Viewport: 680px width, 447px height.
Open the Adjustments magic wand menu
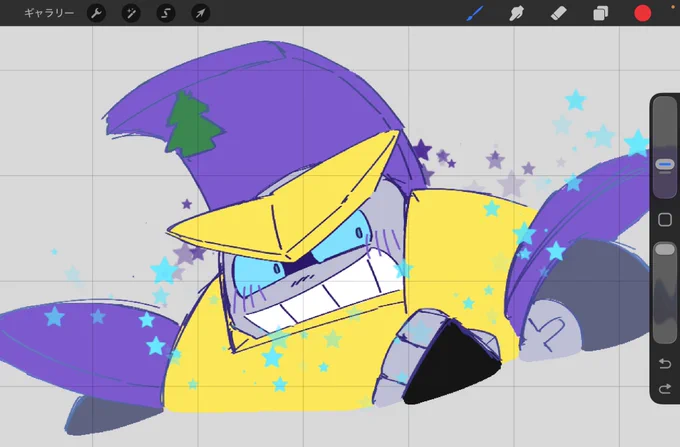pos(131,13)
